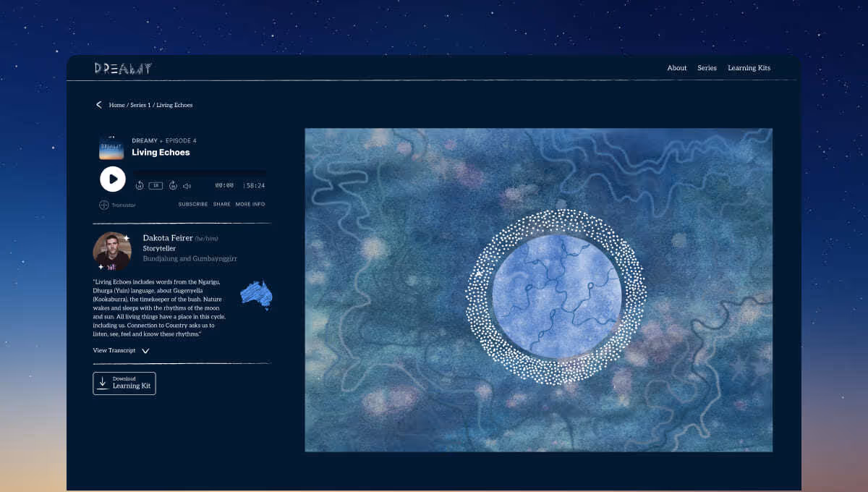
Task: Click the podcast cover art thumbnail
Action: [x=111, y=147]
